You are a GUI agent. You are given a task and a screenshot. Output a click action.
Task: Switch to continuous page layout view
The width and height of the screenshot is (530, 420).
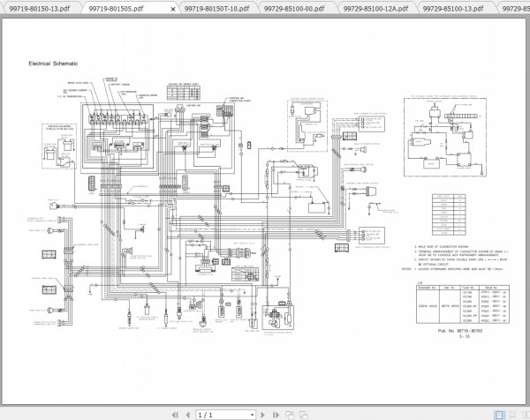pos(512,415)
